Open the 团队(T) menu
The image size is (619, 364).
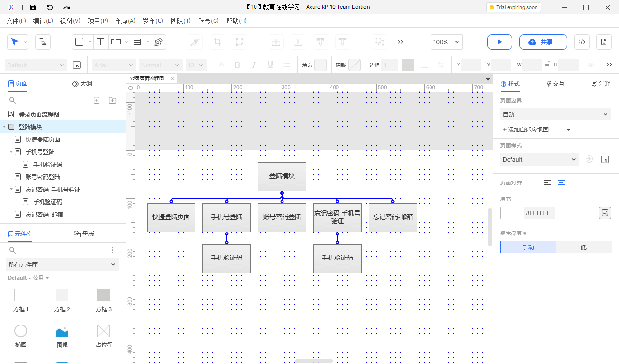pyautogui.click(x=181, y=21)
